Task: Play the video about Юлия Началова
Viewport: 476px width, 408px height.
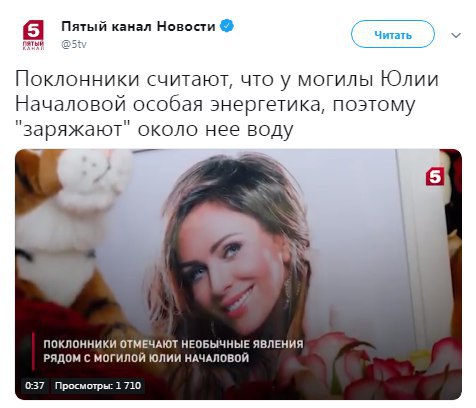Action: tap(238, 274)
